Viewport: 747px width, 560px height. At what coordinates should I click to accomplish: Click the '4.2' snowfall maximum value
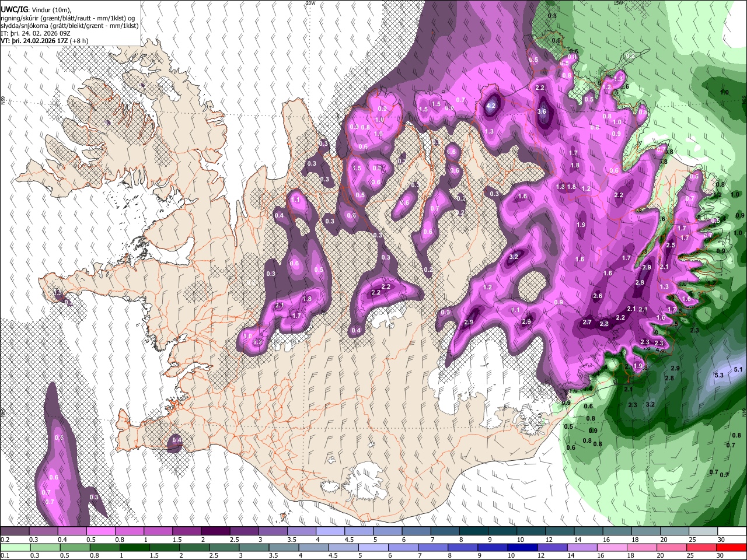click(491, 106)
